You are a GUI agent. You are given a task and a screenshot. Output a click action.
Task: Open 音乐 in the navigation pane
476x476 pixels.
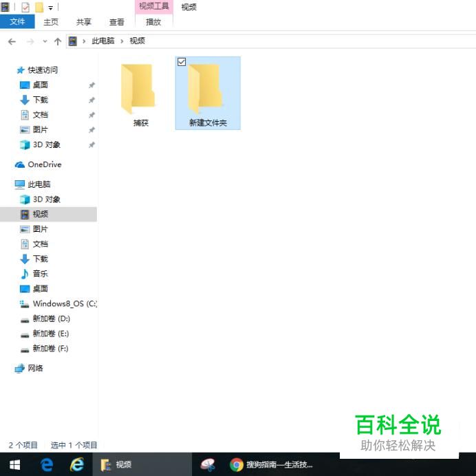tap(41, 274)
